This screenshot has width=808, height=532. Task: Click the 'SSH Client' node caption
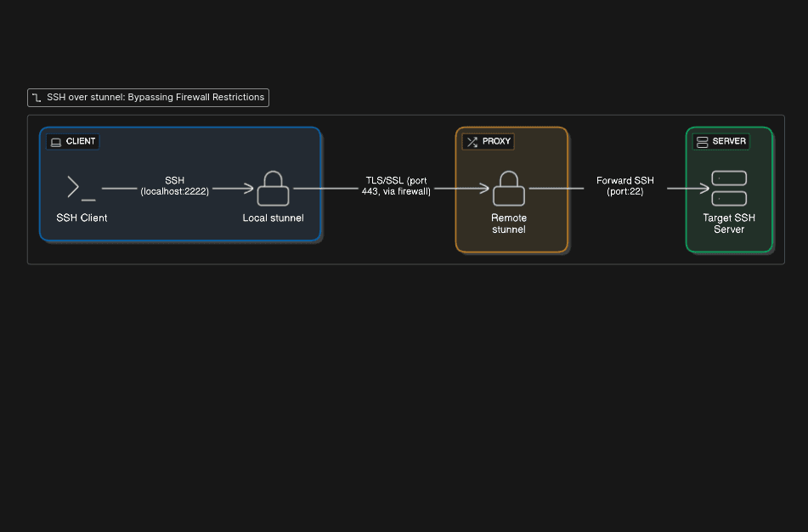(x=82, y=218)
